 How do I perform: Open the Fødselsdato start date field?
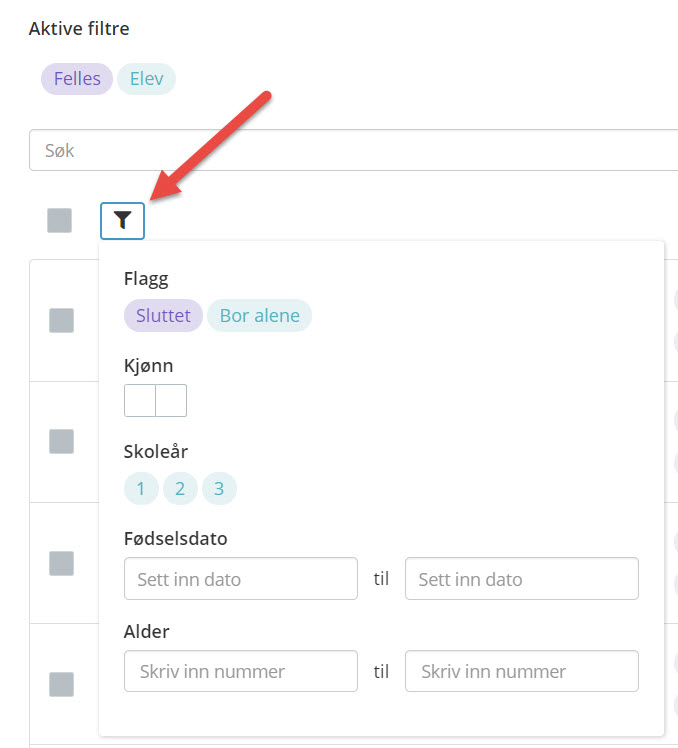point(241,579)
